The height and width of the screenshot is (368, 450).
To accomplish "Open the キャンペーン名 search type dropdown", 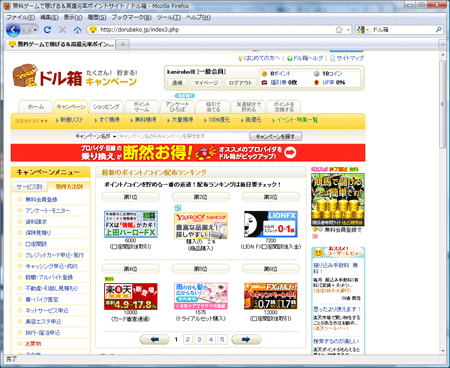I will [95, 136].
